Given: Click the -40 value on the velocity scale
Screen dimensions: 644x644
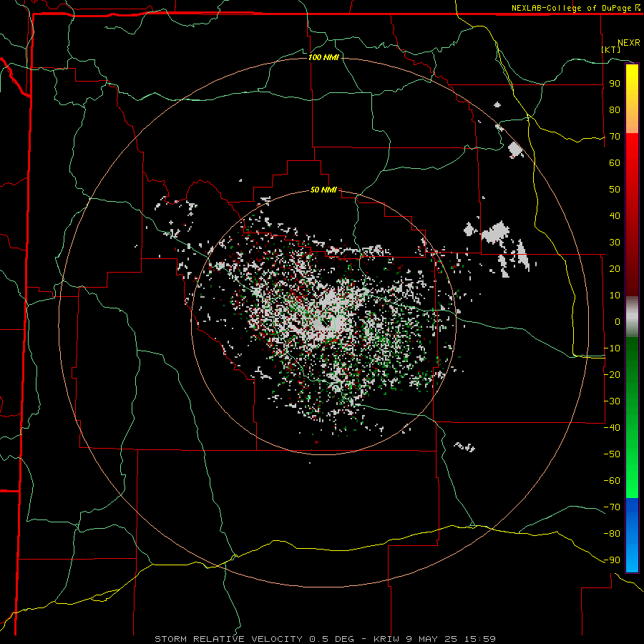Looking at the screenshot, I should (612, 428).
